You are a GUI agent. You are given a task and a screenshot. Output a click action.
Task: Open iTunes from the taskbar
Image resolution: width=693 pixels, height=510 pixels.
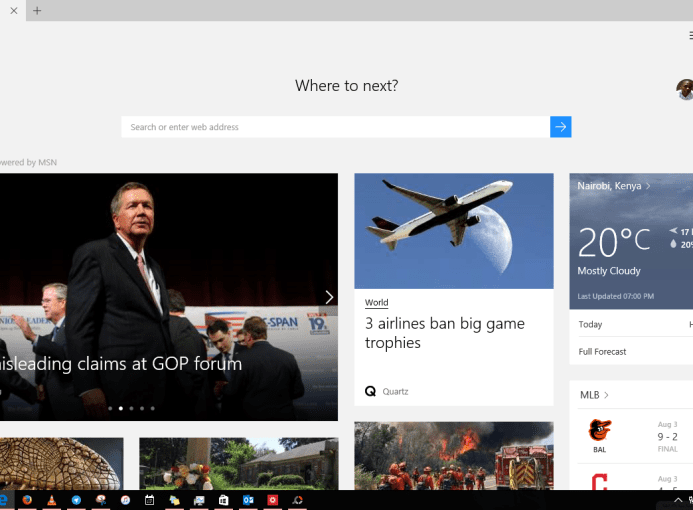[x=126, y=500]
